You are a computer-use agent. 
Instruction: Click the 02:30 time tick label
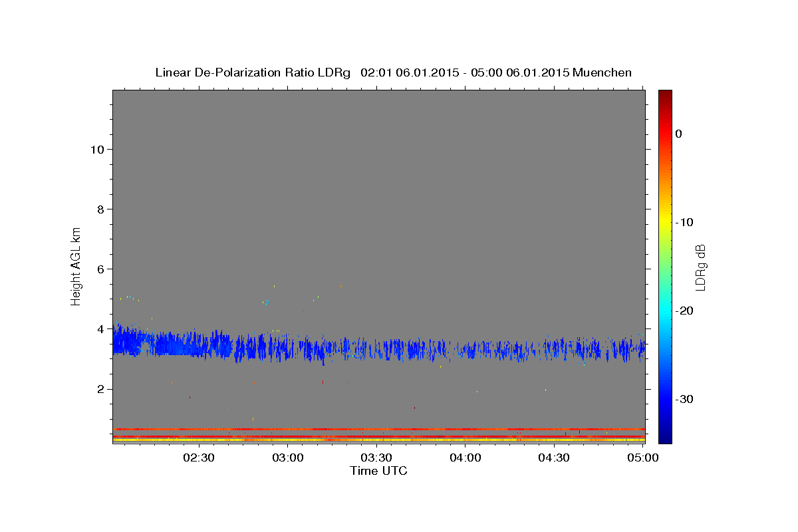tap(199, 458)
